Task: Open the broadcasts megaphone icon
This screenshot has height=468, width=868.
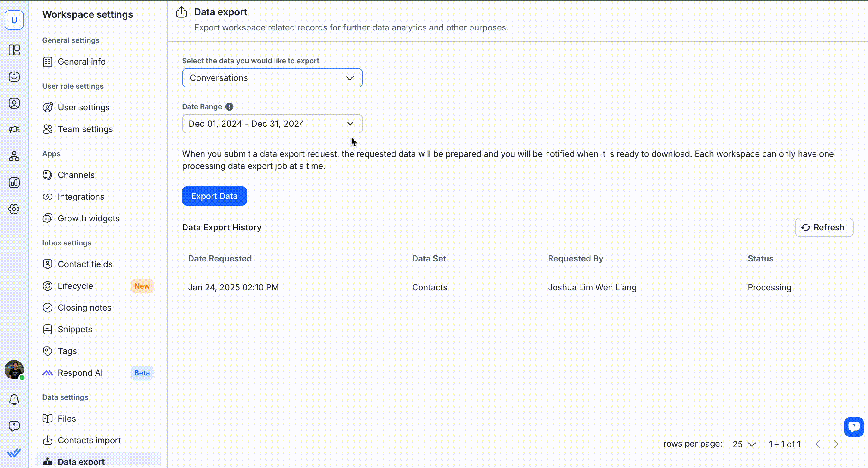Action: 14,129
